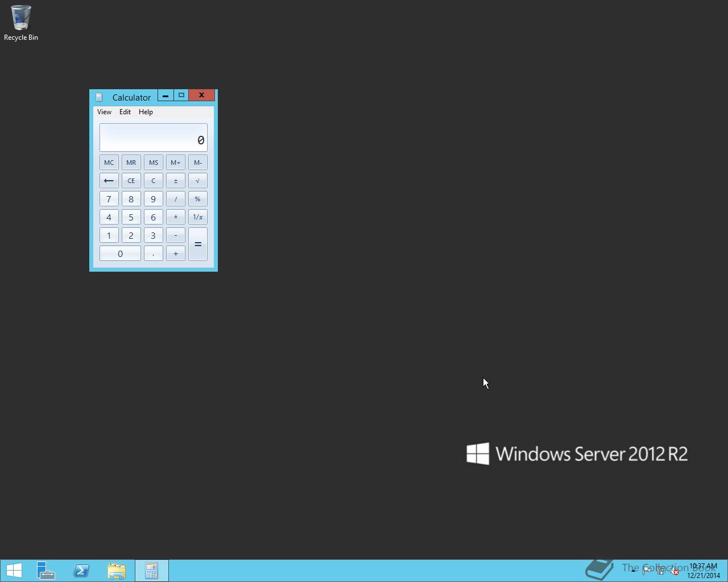Click the number 3 key
Image resolution: width=728 pixels, height=582 pixels.
153,235
